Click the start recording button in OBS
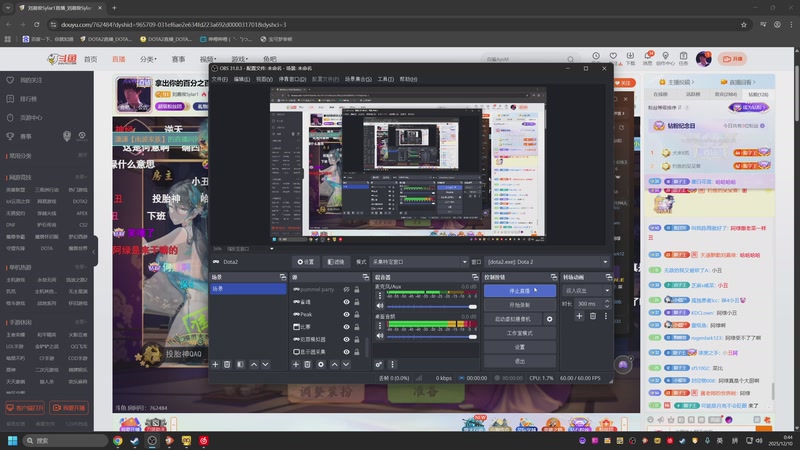 (519, 305)
